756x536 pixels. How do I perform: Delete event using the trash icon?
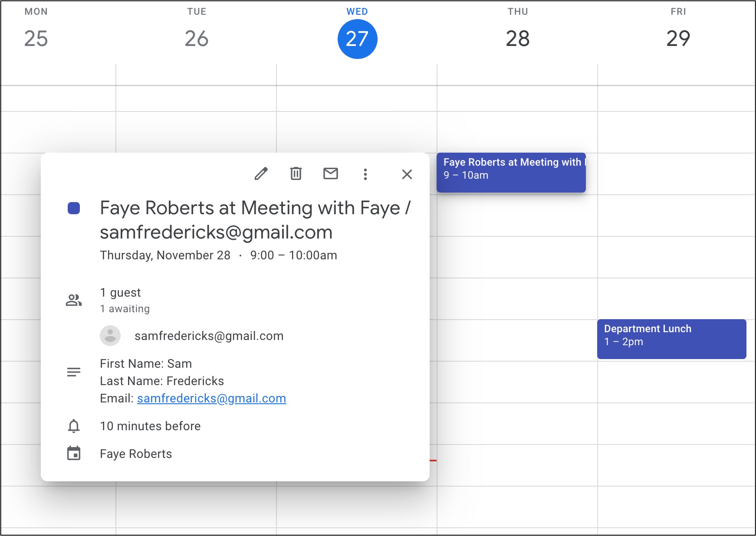coord(296,174)
